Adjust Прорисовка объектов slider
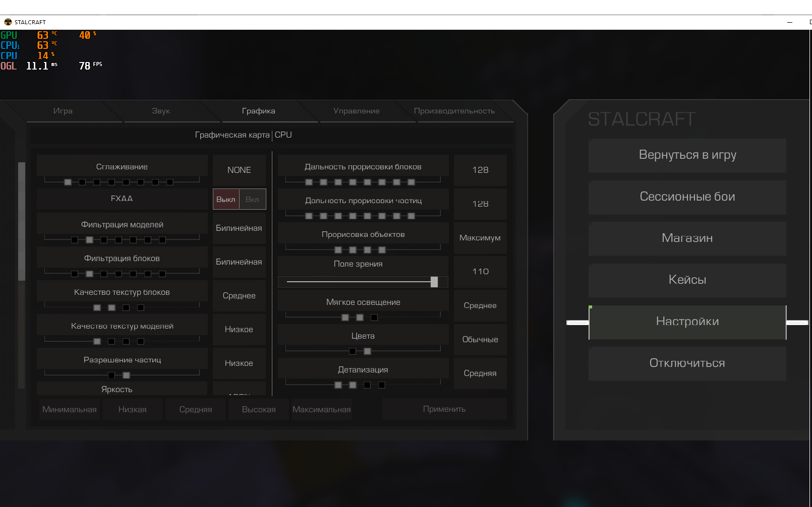Image resolution: width=812 pixels, height=507 pixels. (363, 249)
